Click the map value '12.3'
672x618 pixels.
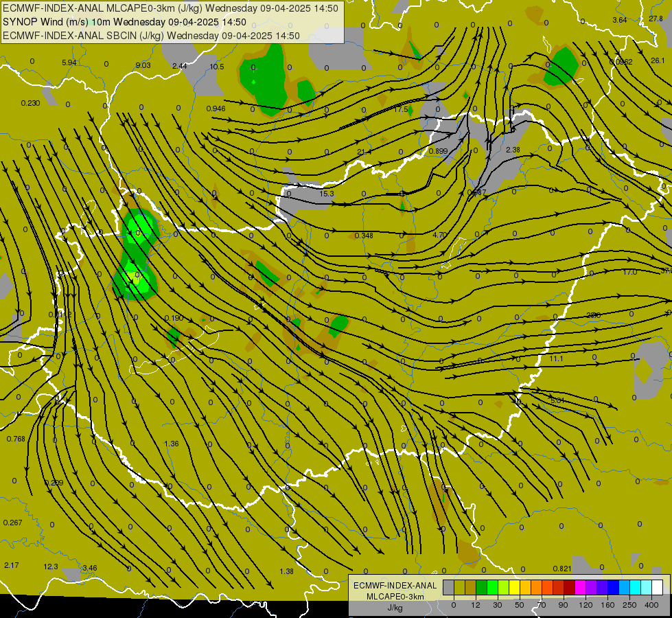click(51, 566)
